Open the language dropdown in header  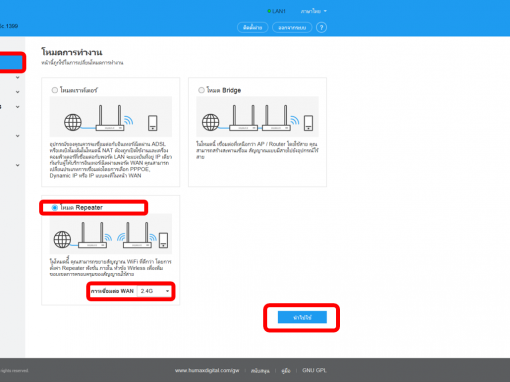pos(314,11)
